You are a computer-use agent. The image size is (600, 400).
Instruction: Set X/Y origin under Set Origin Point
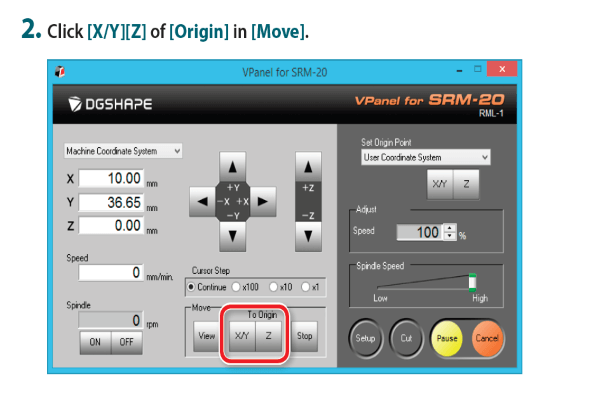[x=440, y=184]
